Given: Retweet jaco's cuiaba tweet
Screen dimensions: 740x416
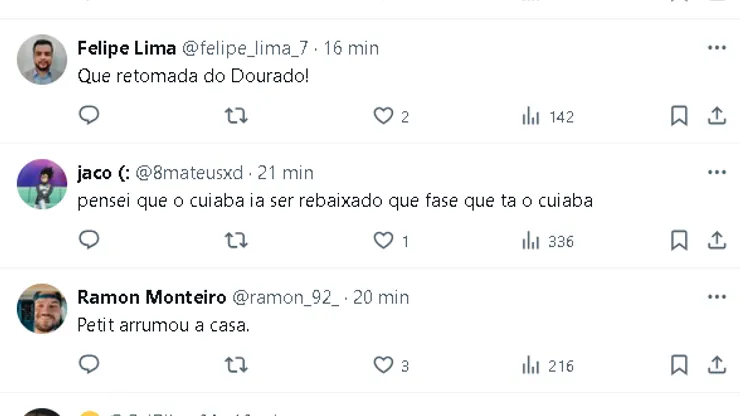Looking at the screenshot, I should tap(236, 240).
